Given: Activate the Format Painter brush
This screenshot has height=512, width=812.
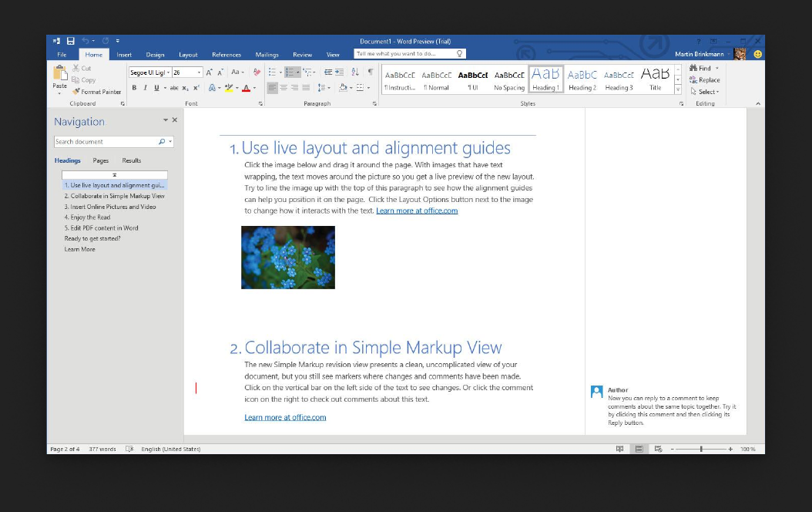Looking at the screenshot, I should pos(96,92).
